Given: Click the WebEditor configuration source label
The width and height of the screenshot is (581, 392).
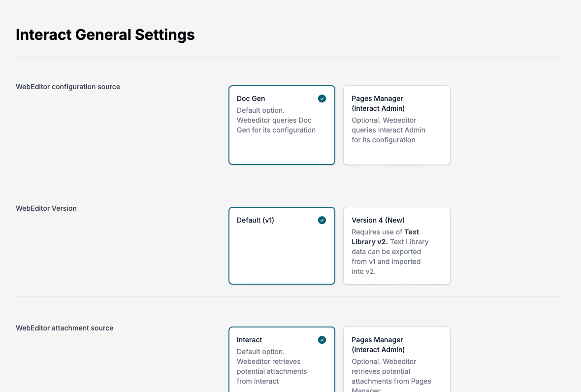Looking at the screenshot, I should [x=68, y=87].
